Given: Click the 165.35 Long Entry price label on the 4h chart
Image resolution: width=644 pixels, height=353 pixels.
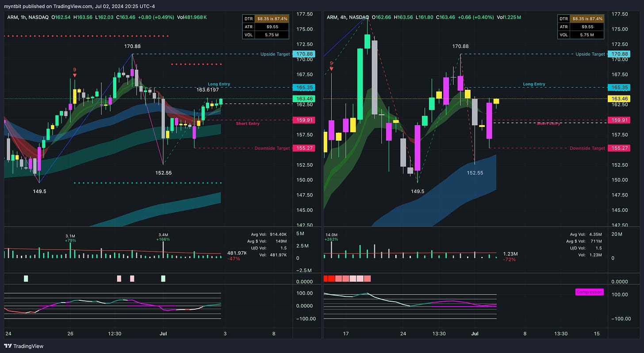Looking at the screenshot, I should tap(618, 88).
